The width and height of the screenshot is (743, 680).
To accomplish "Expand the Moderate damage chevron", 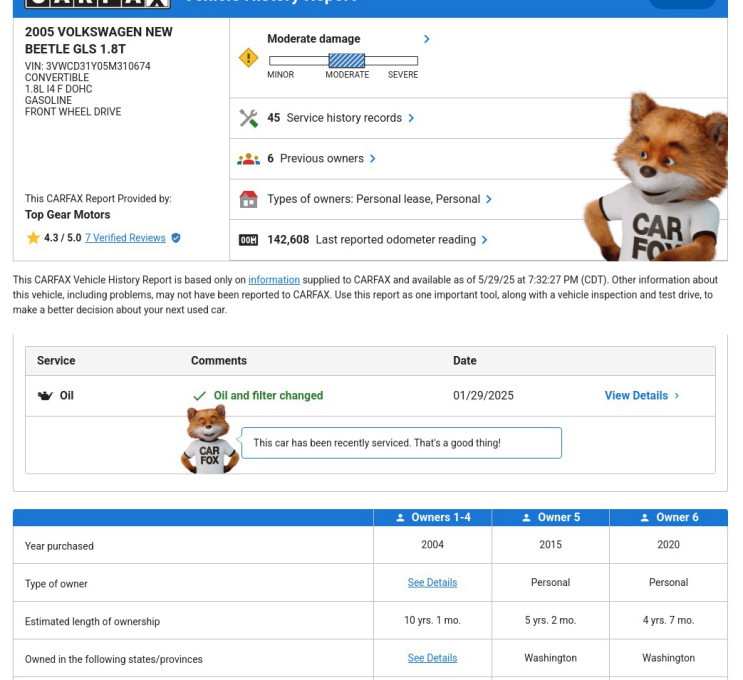I will point(426,39).
